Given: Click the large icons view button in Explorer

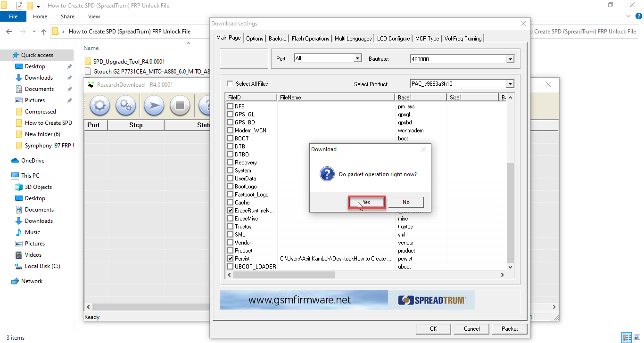Looking at the screenshot, I should coord(636,337).
